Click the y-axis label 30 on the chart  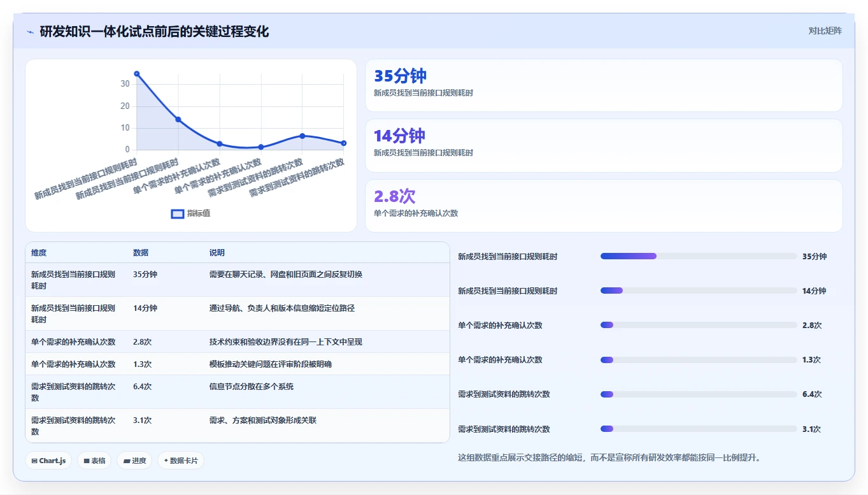tap(125, 84)
